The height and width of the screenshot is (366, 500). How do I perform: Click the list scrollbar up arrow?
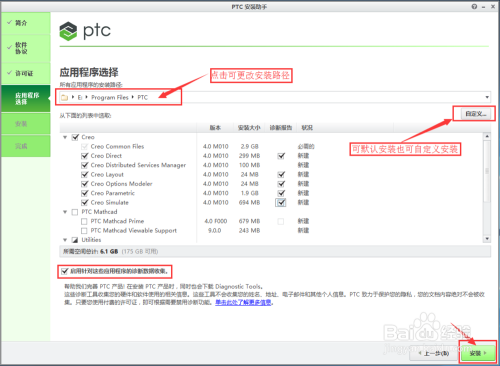[487, 136]
